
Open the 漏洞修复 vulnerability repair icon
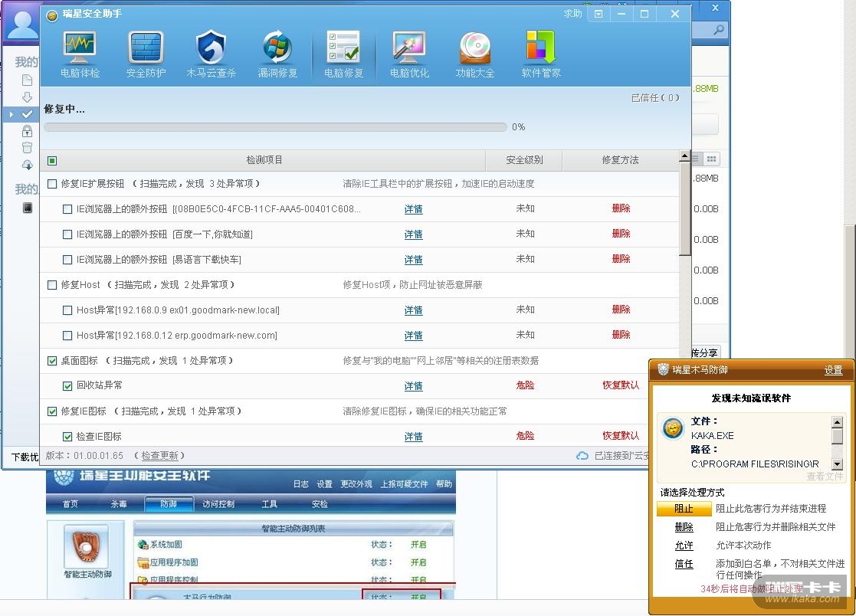pyautogui.click(x=277, y=54)
